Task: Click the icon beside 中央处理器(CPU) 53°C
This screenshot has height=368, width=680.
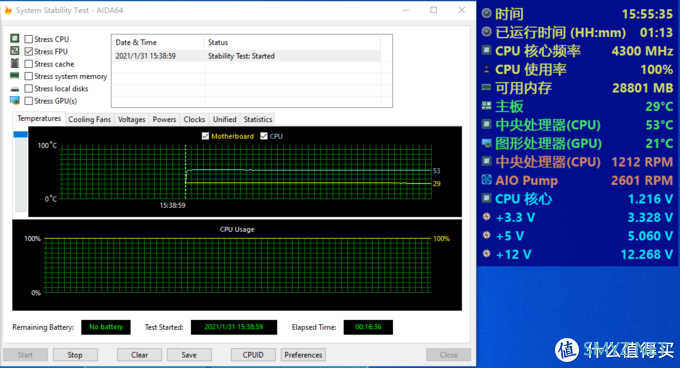Action: [487, 124]
